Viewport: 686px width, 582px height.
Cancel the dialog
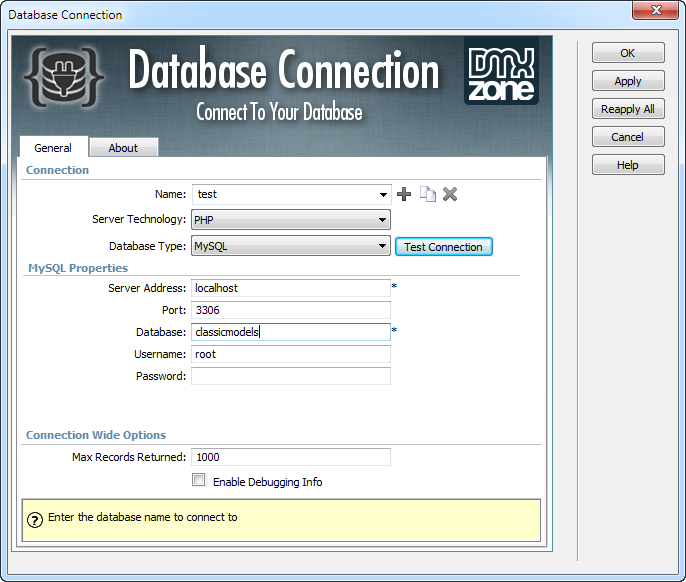click(628, 137)
